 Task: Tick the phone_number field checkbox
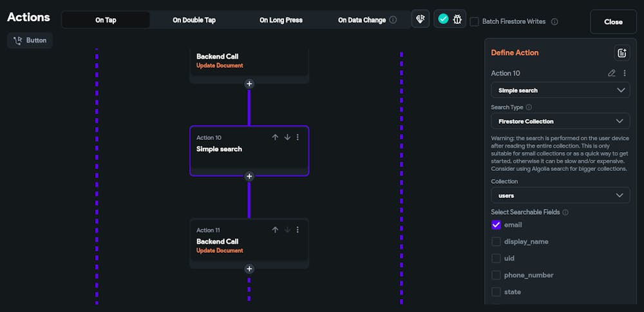(x=496, y=275)
